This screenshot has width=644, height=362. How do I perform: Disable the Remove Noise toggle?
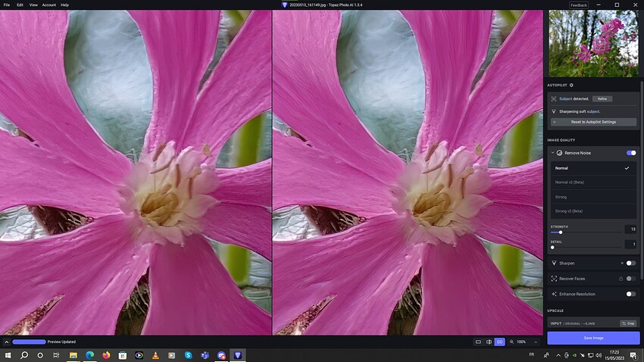point(631,153)
